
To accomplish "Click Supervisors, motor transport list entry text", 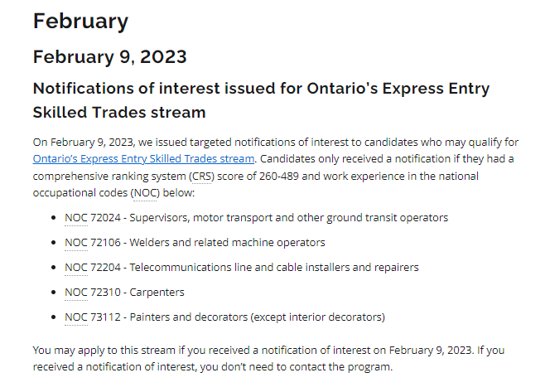I will click(289, 218).
